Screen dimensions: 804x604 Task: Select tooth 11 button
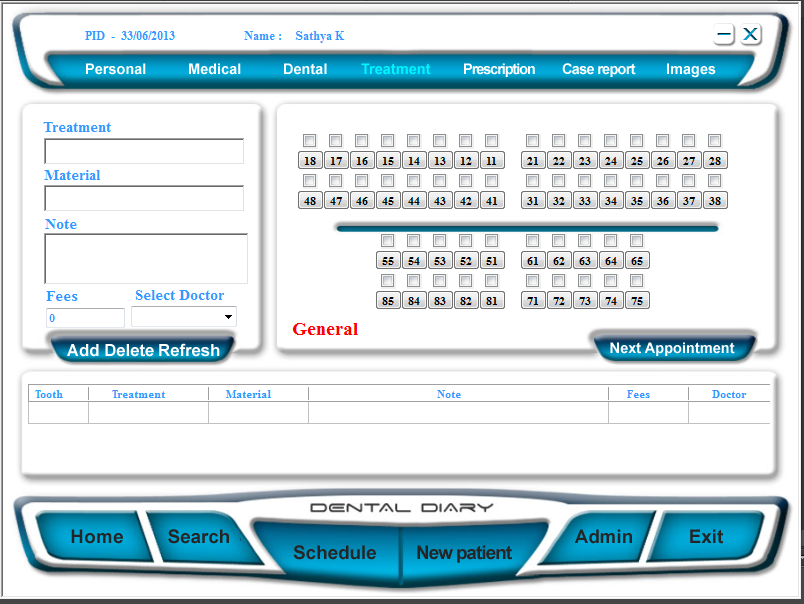point(491,161)
